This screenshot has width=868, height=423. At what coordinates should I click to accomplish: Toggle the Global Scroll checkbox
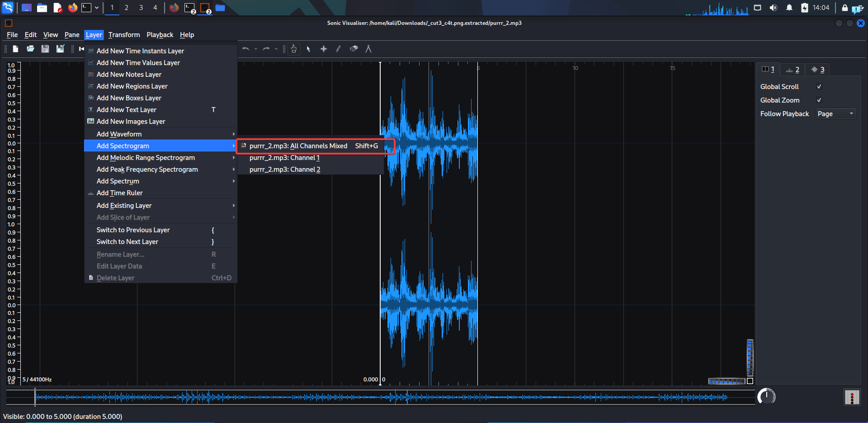point(819,87)
